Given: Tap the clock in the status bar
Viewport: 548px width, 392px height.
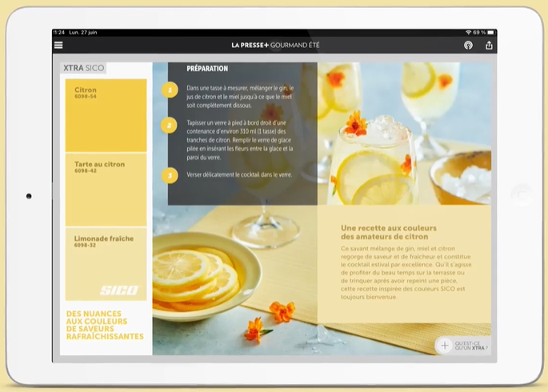Looking at the screenshot, I should pos(59,33).
